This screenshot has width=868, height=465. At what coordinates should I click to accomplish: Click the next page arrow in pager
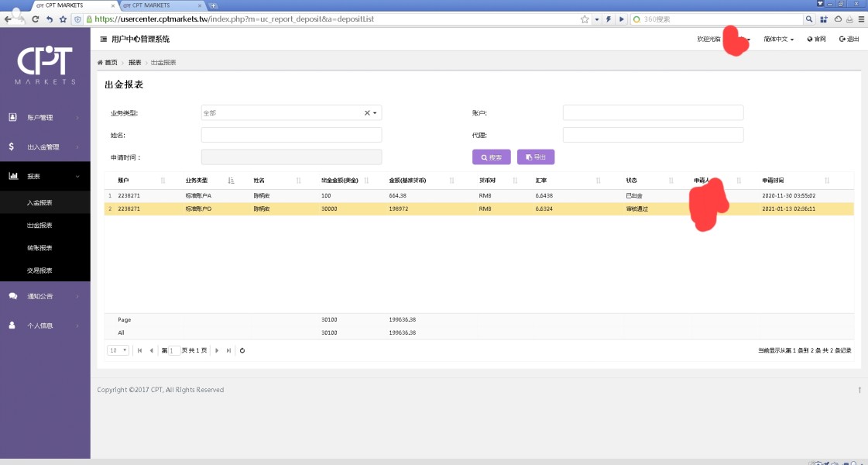pyautogui.click(x=217, y=350)
